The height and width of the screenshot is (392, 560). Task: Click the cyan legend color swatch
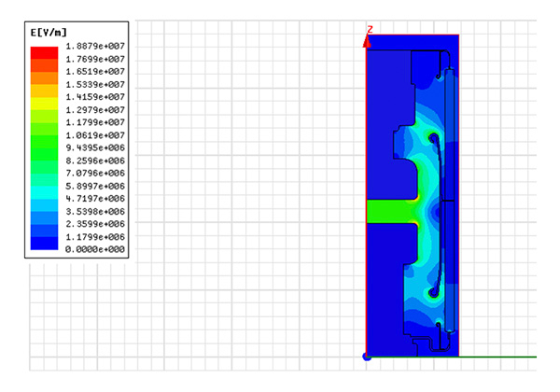coord(44,192)
